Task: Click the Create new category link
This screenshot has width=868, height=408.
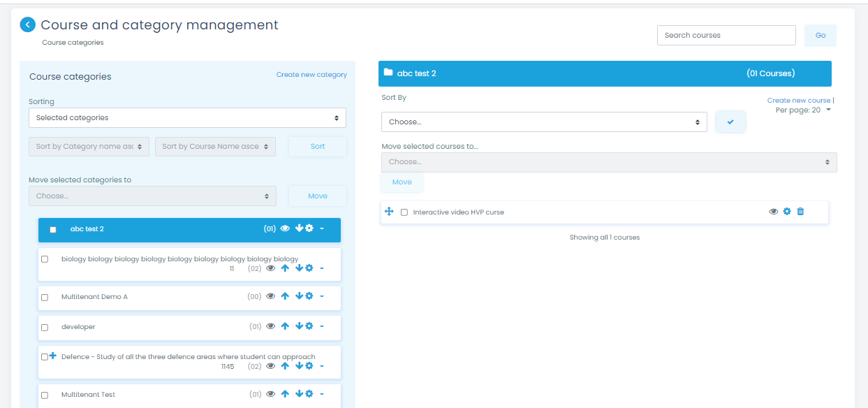Action: [x=311, y=75]
